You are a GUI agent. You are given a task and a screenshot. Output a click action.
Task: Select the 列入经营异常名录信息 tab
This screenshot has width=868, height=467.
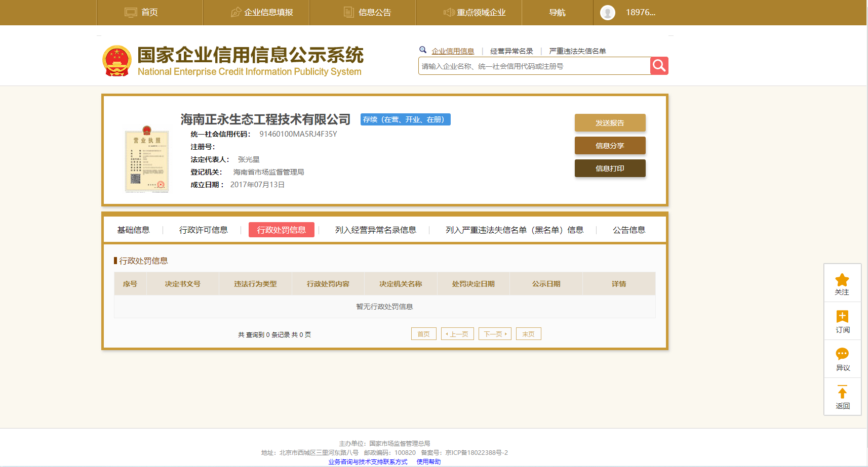click(x=375, y=230)
